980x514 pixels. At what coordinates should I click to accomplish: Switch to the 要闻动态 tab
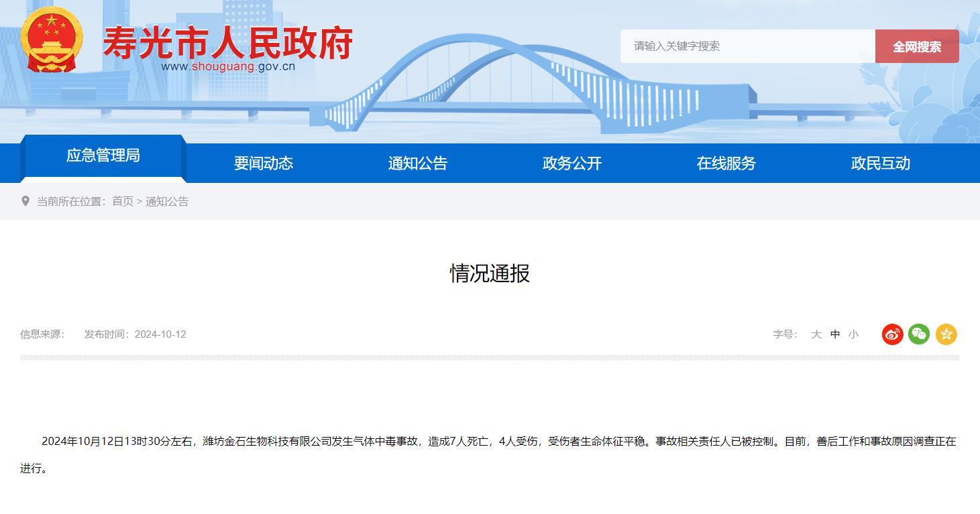263,164
